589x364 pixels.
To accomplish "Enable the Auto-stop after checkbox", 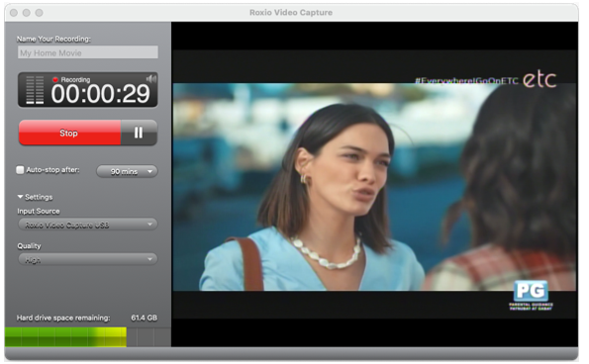I will (20, 170).
